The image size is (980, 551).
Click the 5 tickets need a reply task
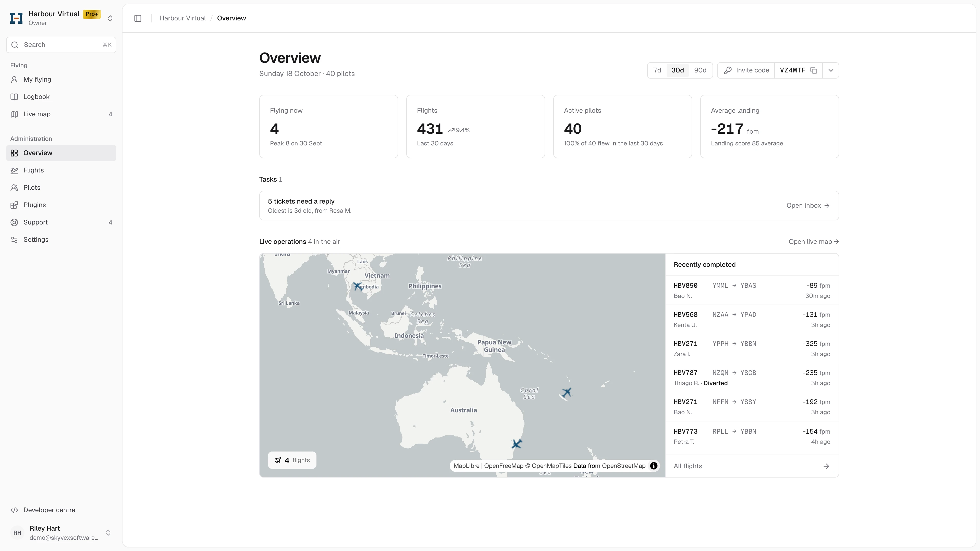pos(549,206)
